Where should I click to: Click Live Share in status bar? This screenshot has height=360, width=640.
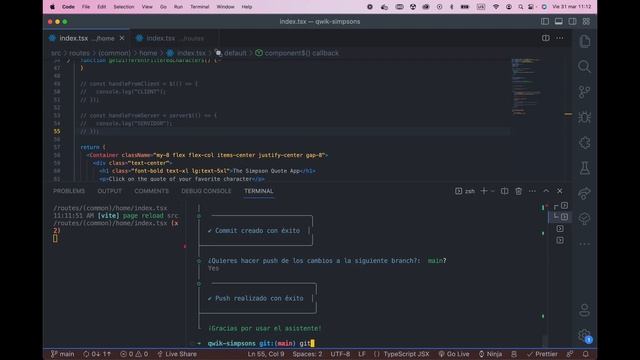tap(177, 354)
